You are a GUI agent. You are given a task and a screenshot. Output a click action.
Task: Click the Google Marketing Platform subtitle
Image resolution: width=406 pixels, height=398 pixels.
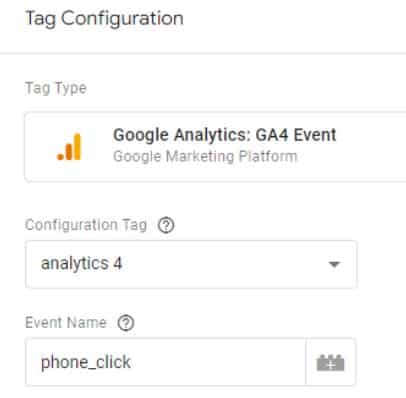(205, 156)
